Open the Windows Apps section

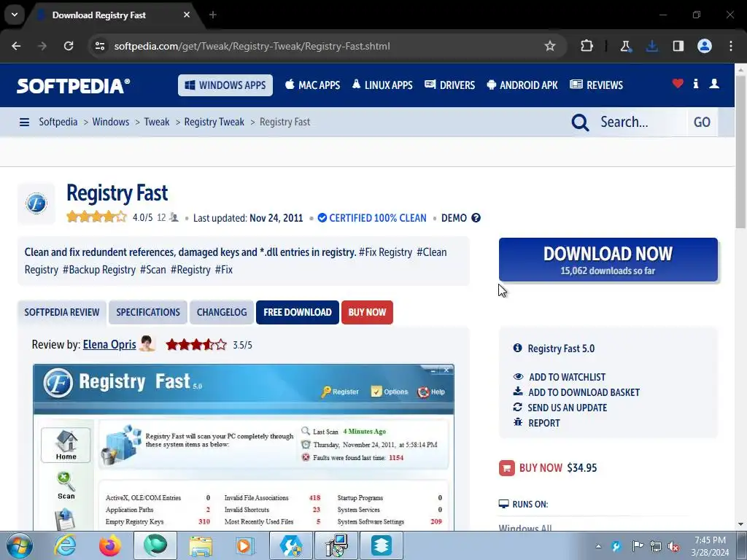[225, 85]
